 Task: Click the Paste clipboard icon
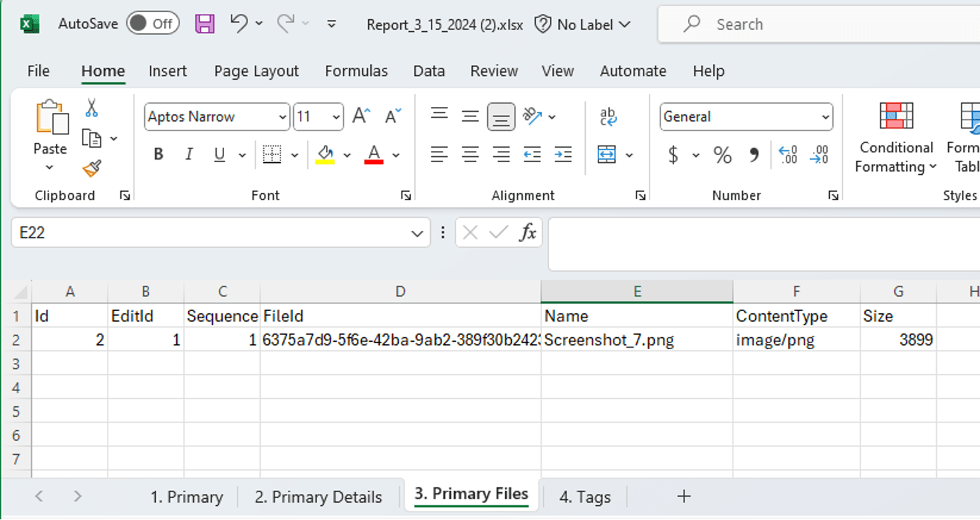click(51, 118)
